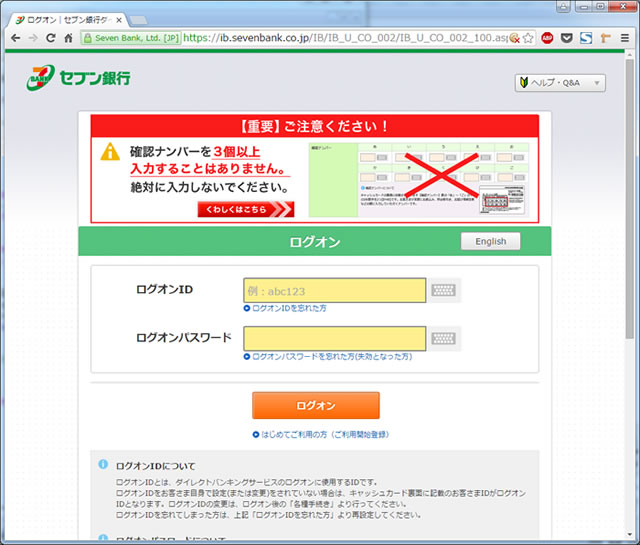The width and height of the screenshot is (640, 545).
Task: Click the ログオンIDについて heading
Action: pos(156,466)
